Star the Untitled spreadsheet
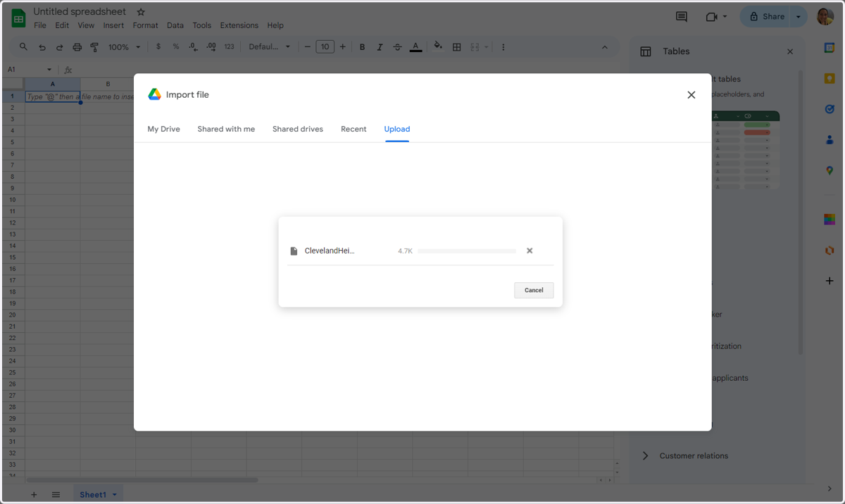 coord(141,12)
